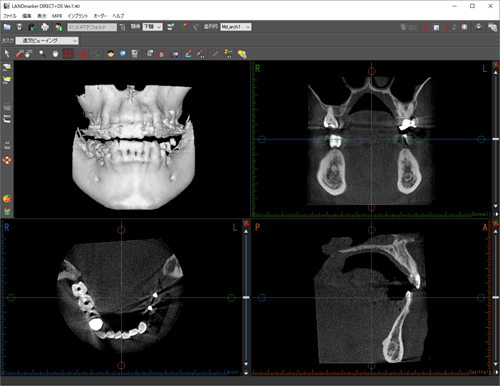This screenshot has height=386, width=500.
Task: Toggle the red cross fit-view tool
Action: (68, 54)
